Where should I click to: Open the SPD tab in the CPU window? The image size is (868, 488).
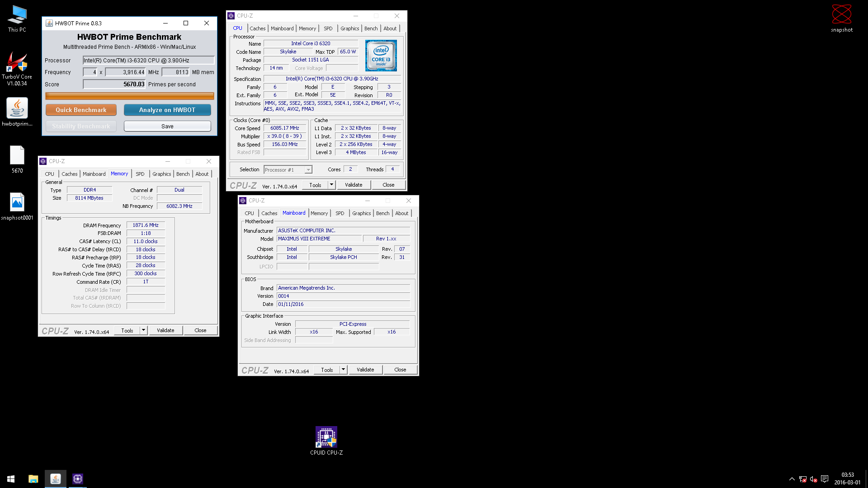click(328, 28)
